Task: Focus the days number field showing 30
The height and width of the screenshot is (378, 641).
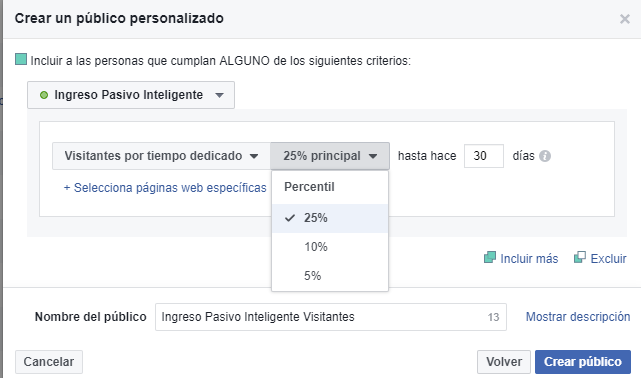Action: pos(484,156)
